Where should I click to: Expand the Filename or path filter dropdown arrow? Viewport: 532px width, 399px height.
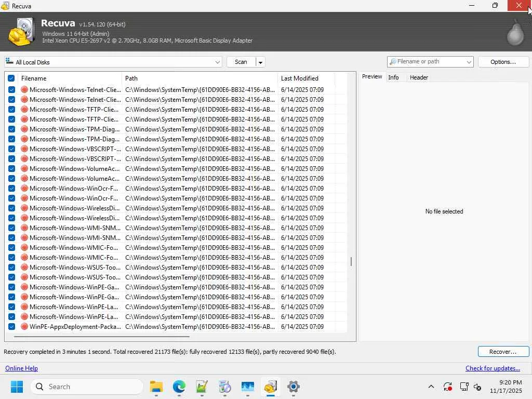pos(469,62)
